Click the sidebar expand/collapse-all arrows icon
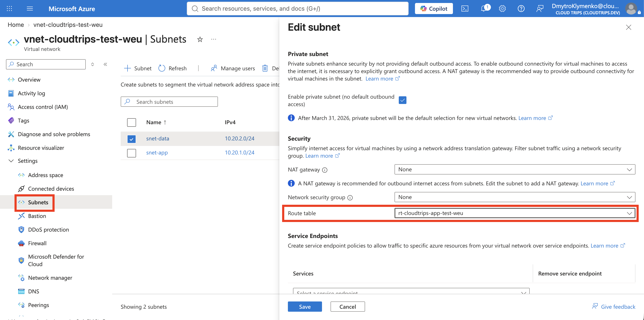Image resolution: width=644 pixels, height=320 pixels. click(x=93, y=64)
